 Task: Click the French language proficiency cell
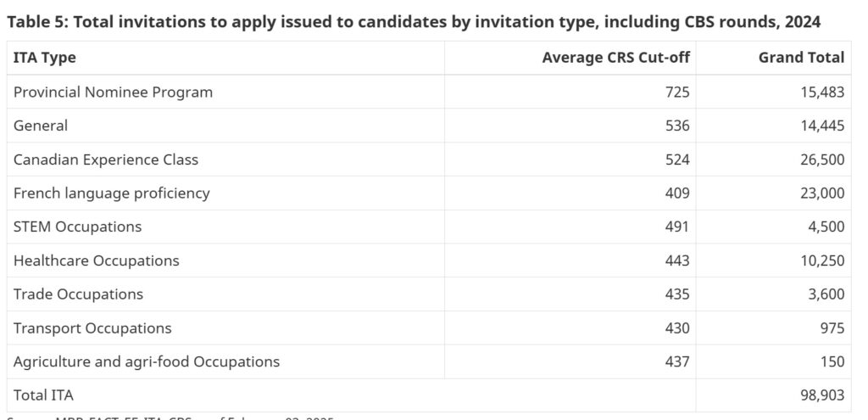pos(111,193)
